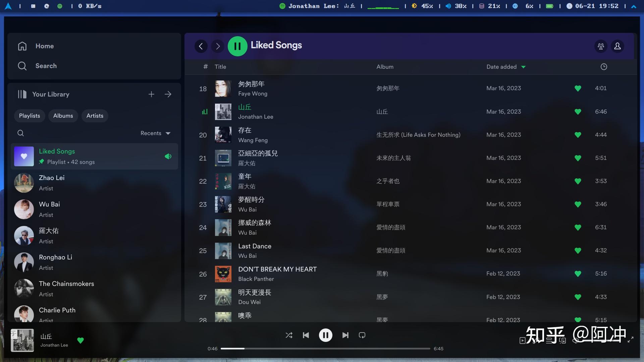Viewport: 644px width, 362px height.
Task: Open the friend activity panel
Action: click(601, 46)
